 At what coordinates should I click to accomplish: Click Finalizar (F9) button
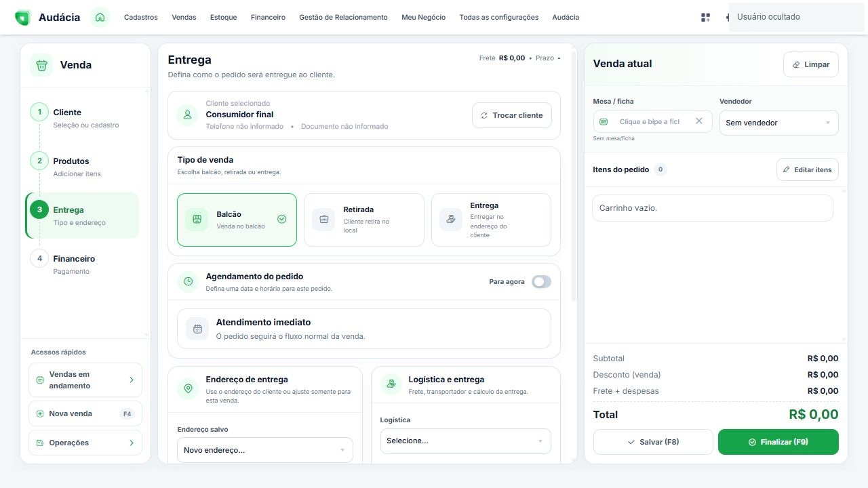coord(778,442)
